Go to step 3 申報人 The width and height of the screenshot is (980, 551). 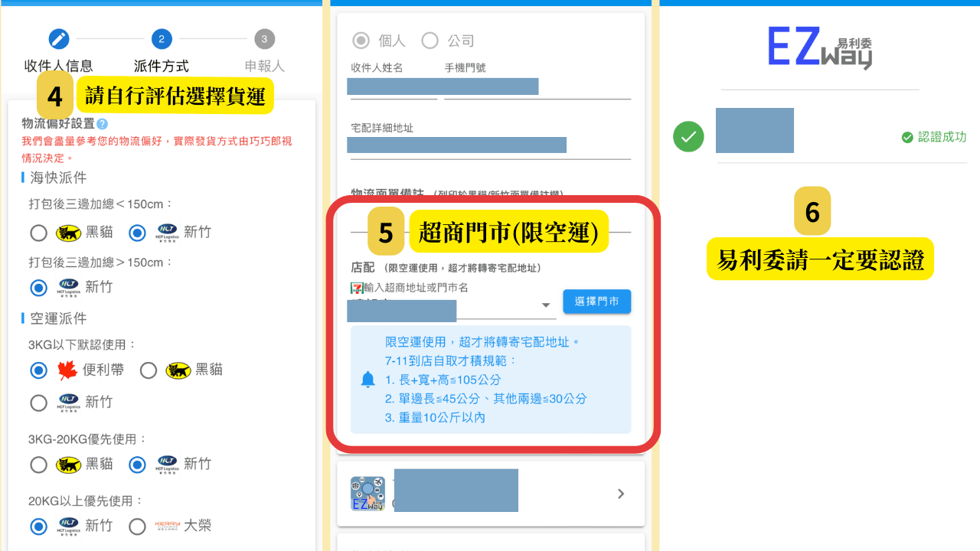pos(264,39)
